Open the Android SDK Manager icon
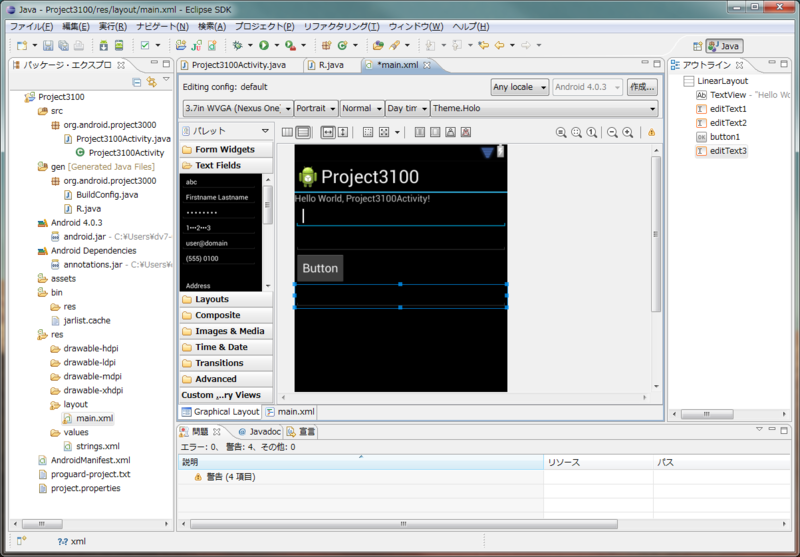This screenshot has width=800, height=557. point(104,45)
